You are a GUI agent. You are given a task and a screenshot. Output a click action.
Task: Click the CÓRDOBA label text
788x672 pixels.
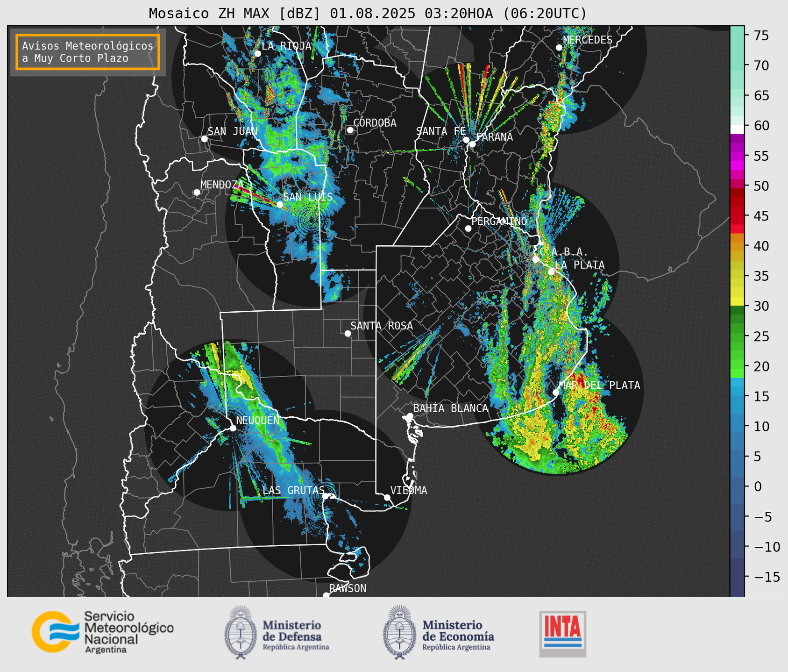(x=375, y=122)
